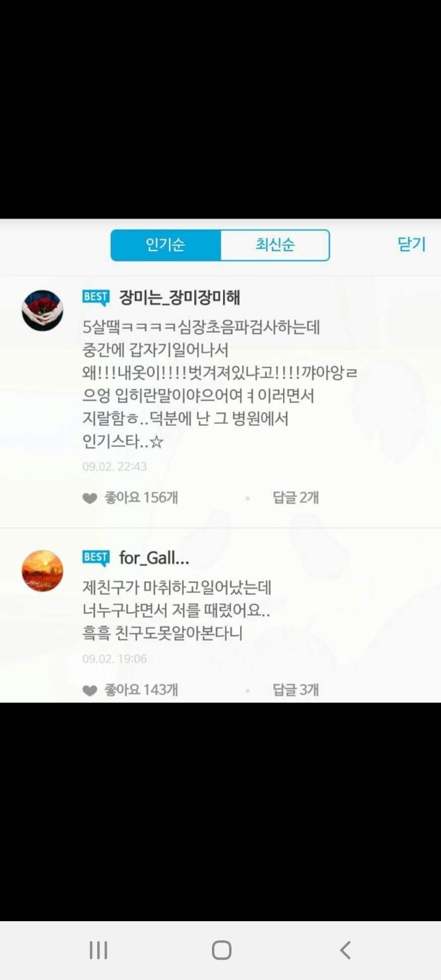Tap Android home button
The image size is (441, 980).
click(222, 950)
